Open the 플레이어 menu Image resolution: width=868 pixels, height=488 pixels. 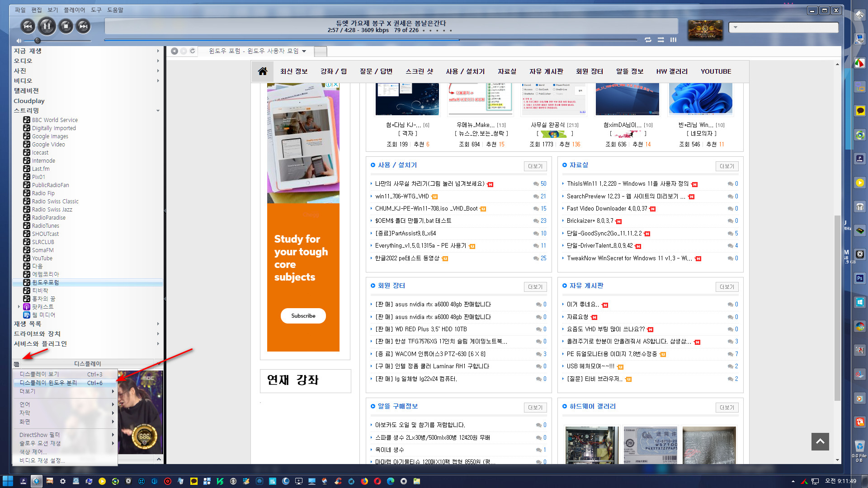(74, 10)
